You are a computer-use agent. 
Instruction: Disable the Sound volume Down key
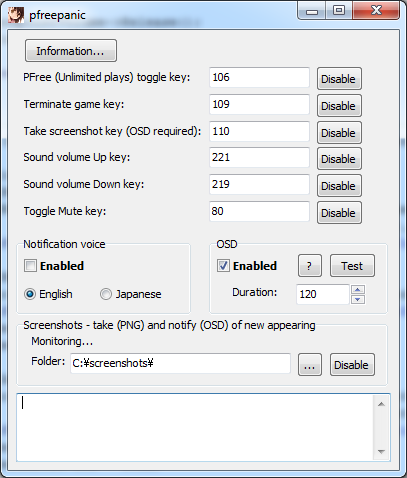click(x=339, y=186)
